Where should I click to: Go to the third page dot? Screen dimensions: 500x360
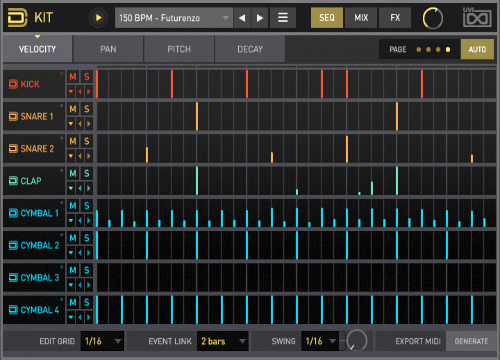pyautogui.click(x=438, y=50)
